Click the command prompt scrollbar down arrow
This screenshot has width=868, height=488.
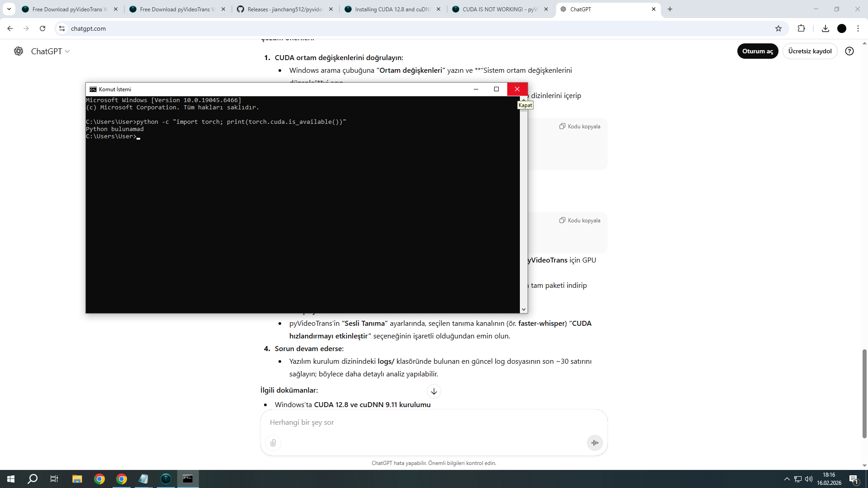524,310
